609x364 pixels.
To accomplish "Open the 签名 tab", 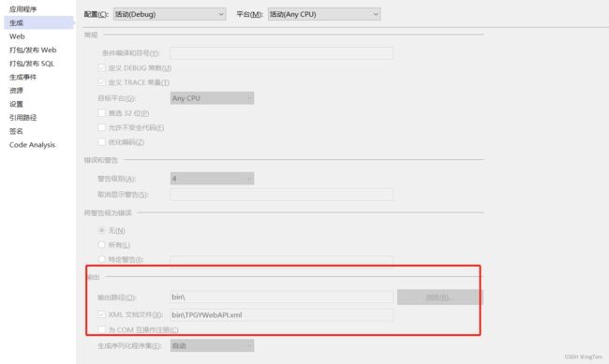I will coord(16,131).
